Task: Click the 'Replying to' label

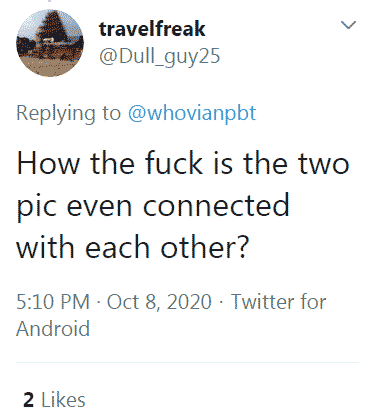Action: click(x=68, y=113)
